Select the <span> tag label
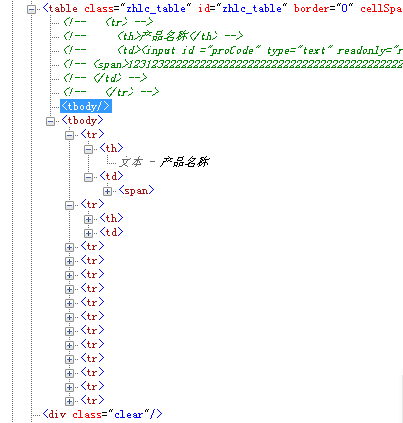Image resolution: width=403 pixels, height=423 pixels. 136,190
